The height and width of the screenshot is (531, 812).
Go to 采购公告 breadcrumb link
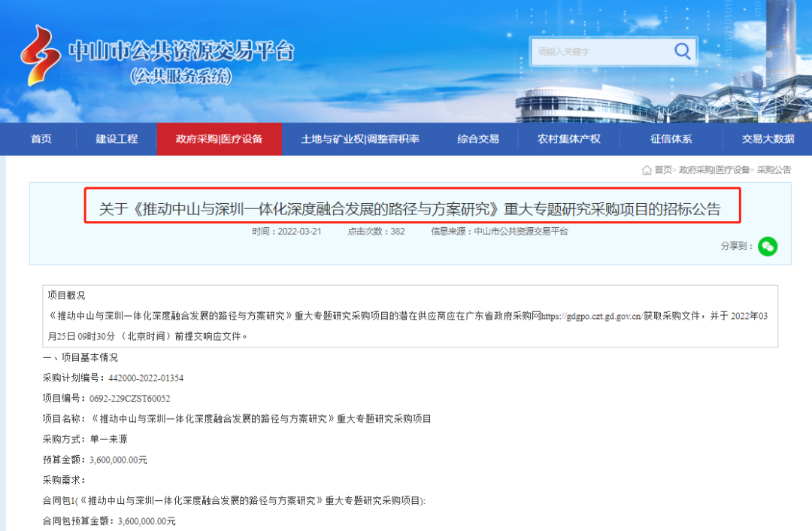774,170
